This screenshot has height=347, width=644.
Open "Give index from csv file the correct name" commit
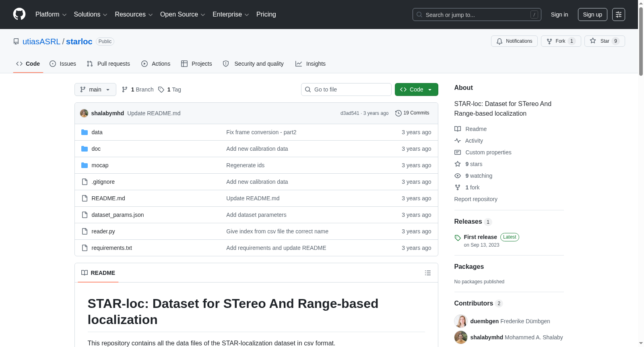point(277,231)
